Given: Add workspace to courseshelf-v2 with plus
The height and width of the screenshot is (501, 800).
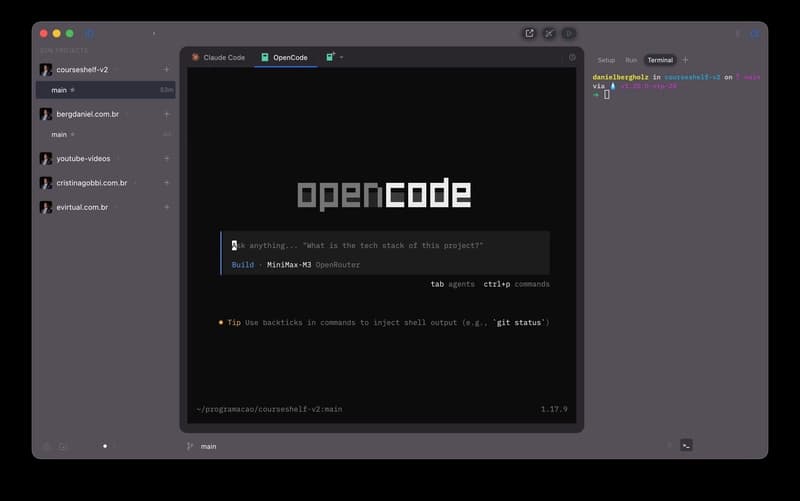Looking at the screenshot, I should click(166, 69).
